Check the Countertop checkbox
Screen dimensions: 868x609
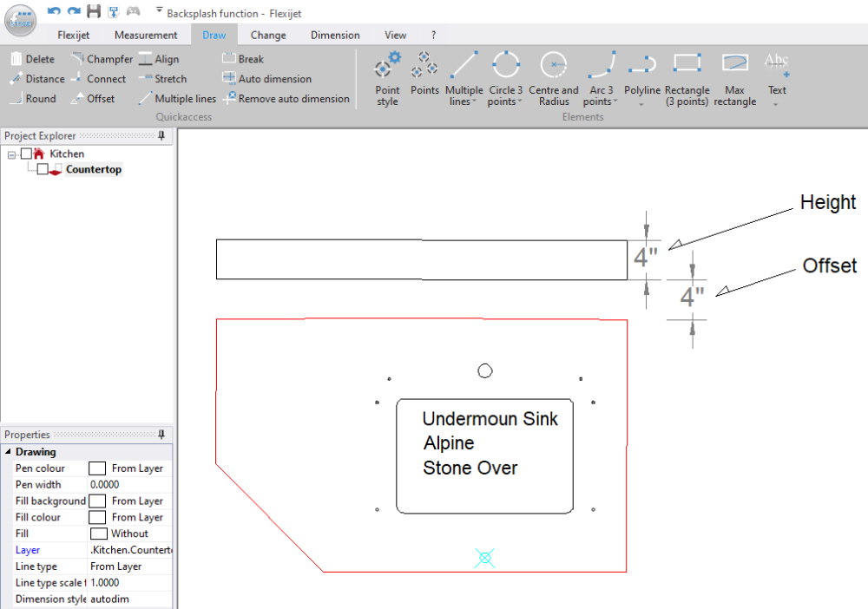43,169
